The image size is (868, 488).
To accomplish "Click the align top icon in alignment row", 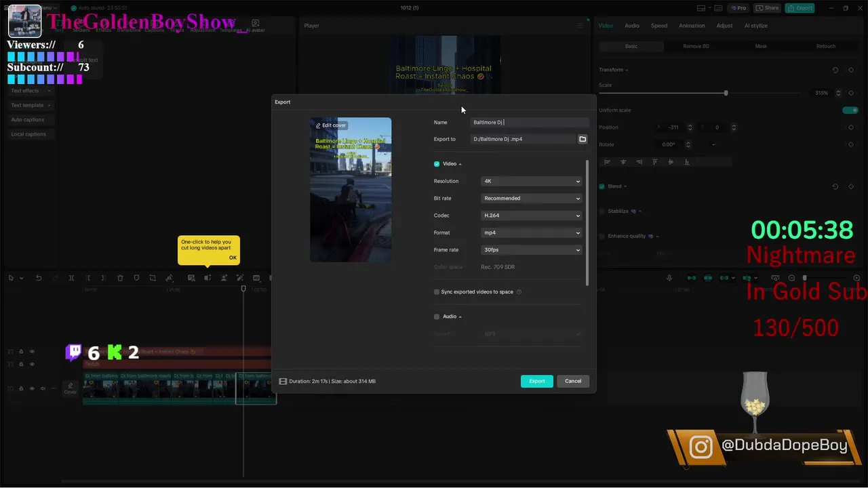I will [x=654, y=162].
